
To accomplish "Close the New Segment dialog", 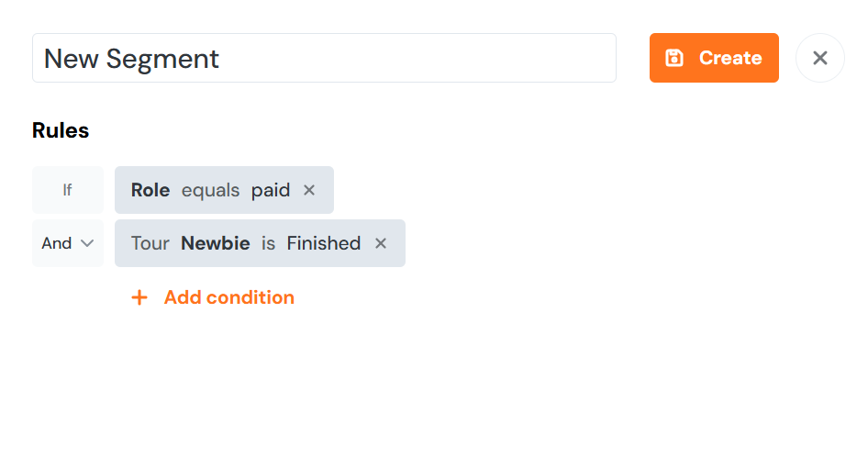I will [x=819, y=58].
